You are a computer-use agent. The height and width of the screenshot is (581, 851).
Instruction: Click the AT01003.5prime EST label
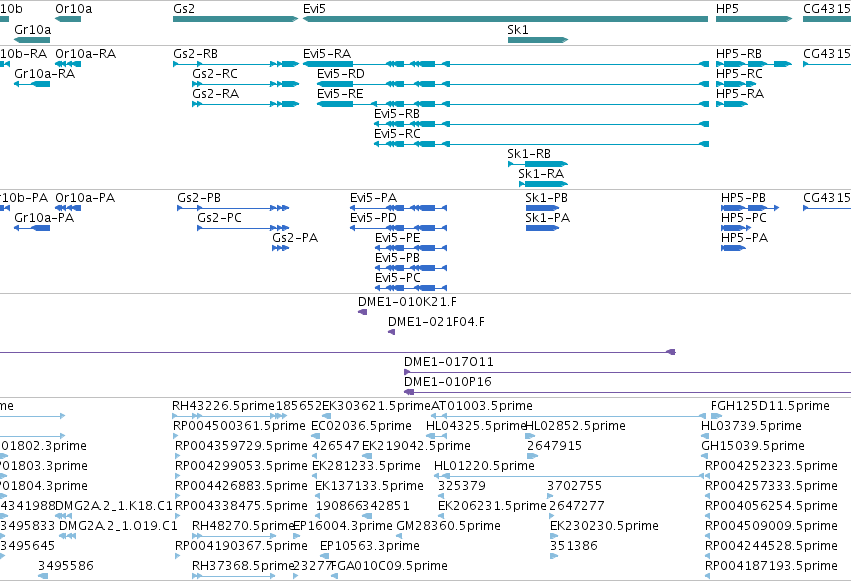[482, 406]
